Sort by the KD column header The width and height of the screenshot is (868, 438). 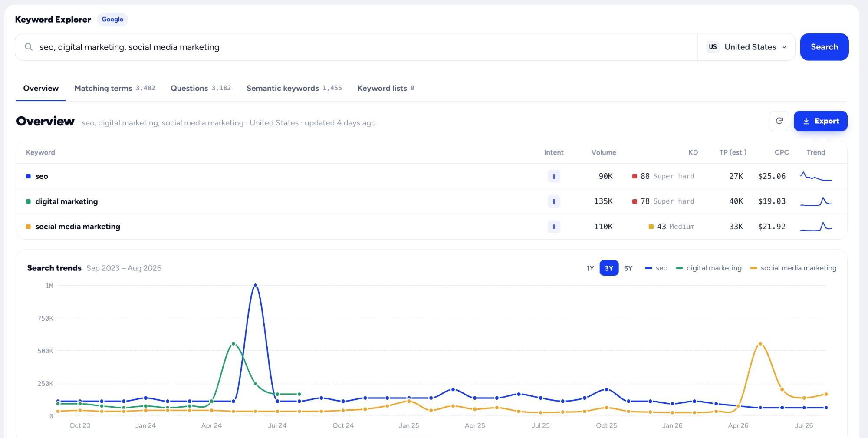click(693, 152)
